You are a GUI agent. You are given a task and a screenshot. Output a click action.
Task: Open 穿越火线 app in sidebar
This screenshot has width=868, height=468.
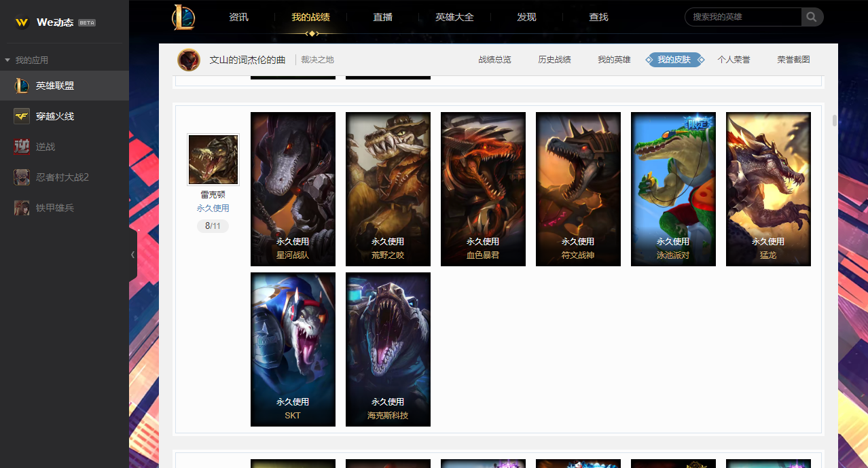point(65,116)
